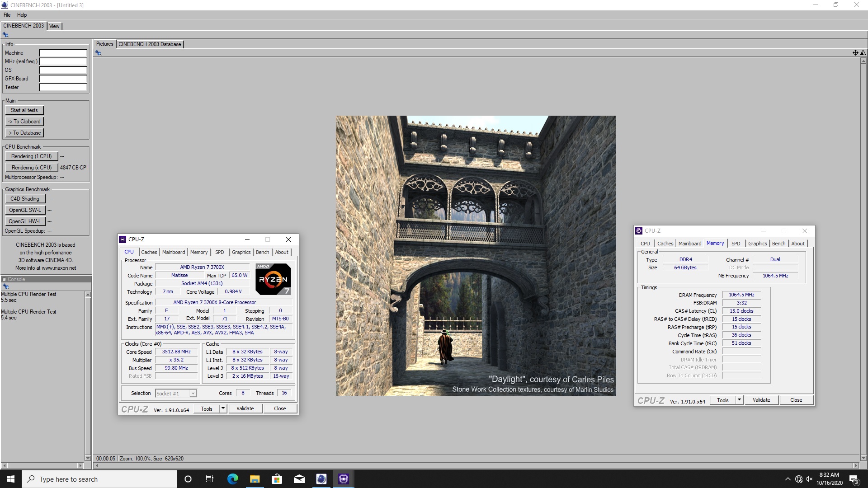Switch to the View tab
The image size is (868, 488).
click(54, 26)
